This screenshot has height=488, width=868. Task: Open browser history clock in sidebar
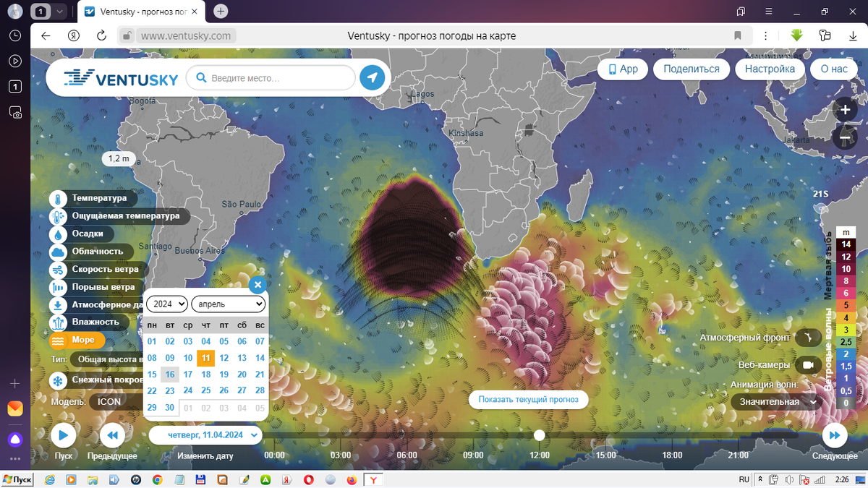coord(14,35)
